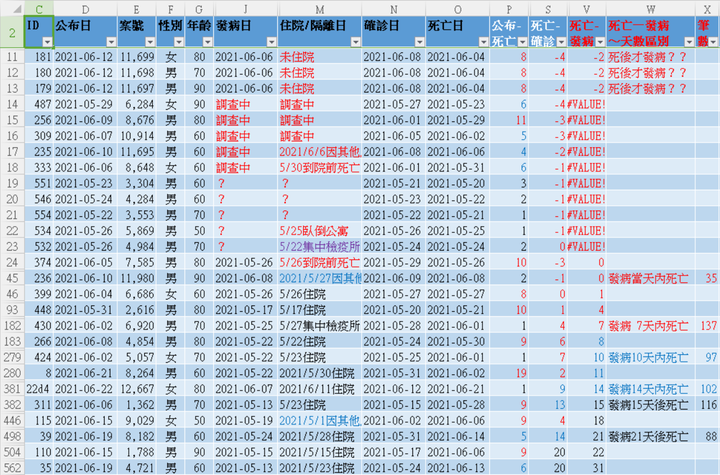Select column P header

click(509, 9)
